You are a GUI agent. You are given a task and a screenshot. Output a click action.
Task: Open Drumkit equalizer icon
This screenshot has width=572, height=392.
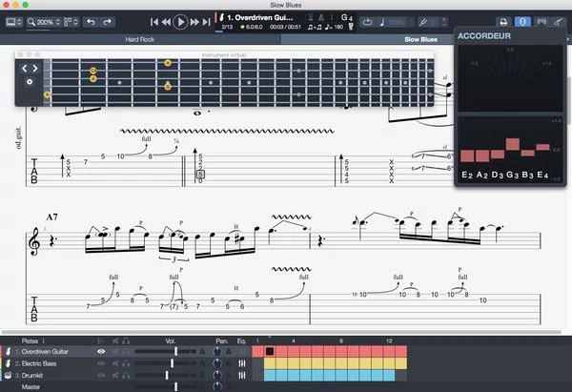pyautogui.click(x=242, y=375)
